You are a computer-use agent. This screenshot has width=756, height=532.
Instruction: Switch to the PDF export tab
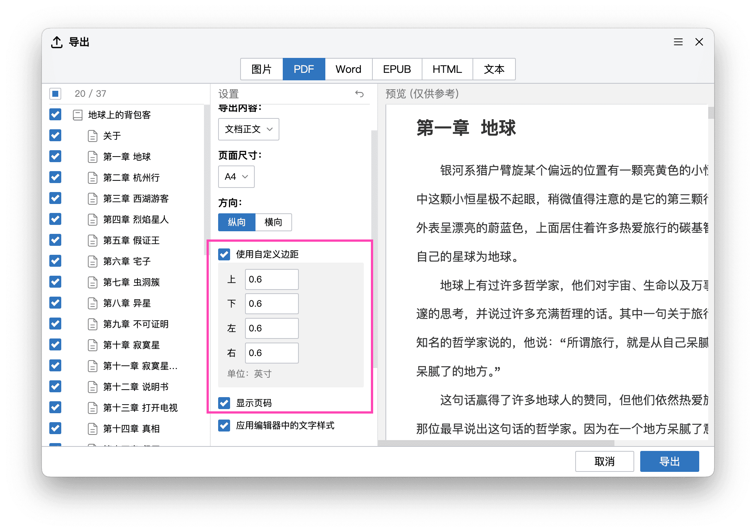click(304, 69)
